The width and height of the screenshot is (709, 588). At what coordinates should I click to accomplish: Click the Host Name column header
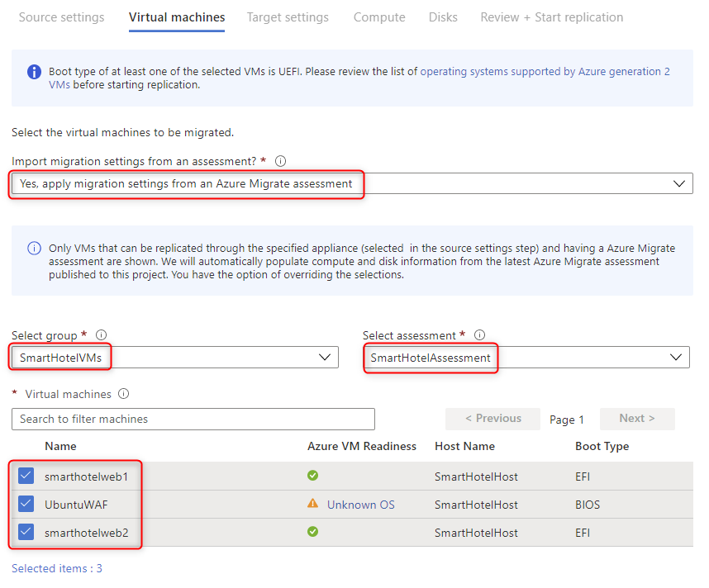(x=465, y=446)
